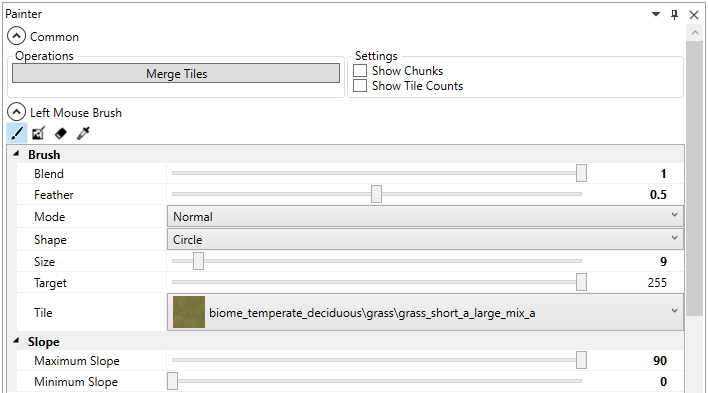Image resolution: width=708 pixels, height=393 pixels.
Task: Click the Blend property label
Action: [x=49, y=173]
